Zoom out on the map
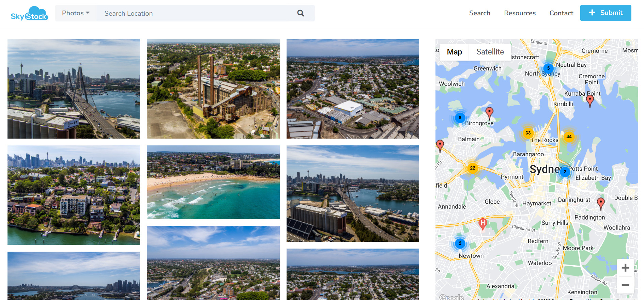 [x=625, y=285]
